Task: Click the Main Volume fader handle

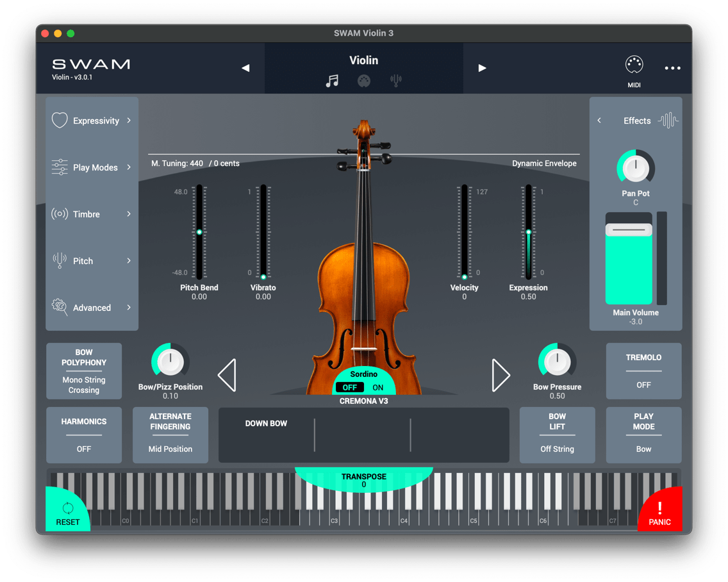Action: pyautogui.click(x=629, y=229)
